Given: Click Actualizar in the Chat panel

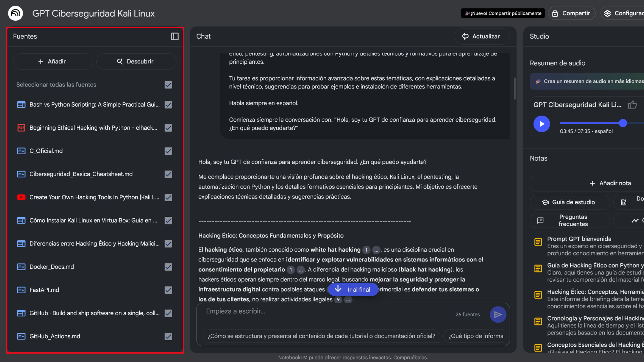Looking at the screenshot, I should [482, 37].
